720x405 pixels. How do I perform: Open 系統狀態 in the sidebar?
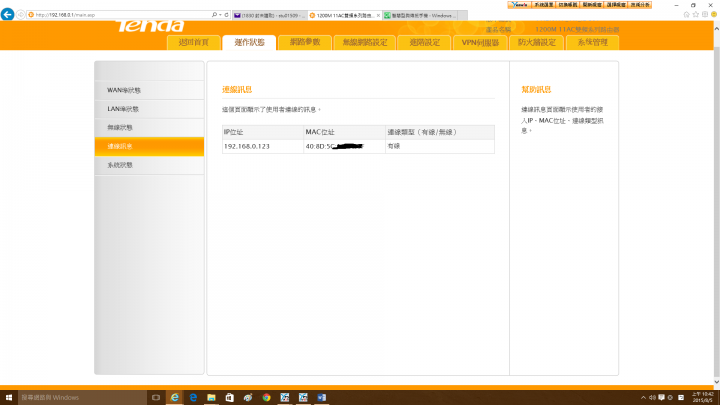pos(149,165)
